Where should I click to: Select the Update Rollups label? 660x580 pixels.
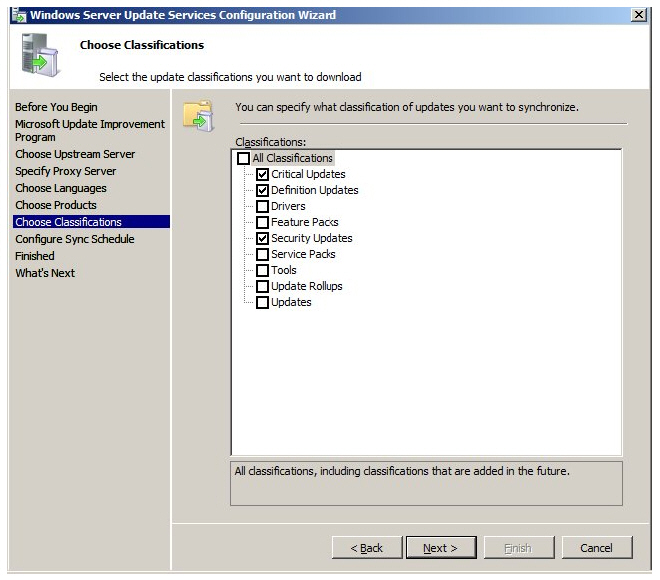coord(306,286)
